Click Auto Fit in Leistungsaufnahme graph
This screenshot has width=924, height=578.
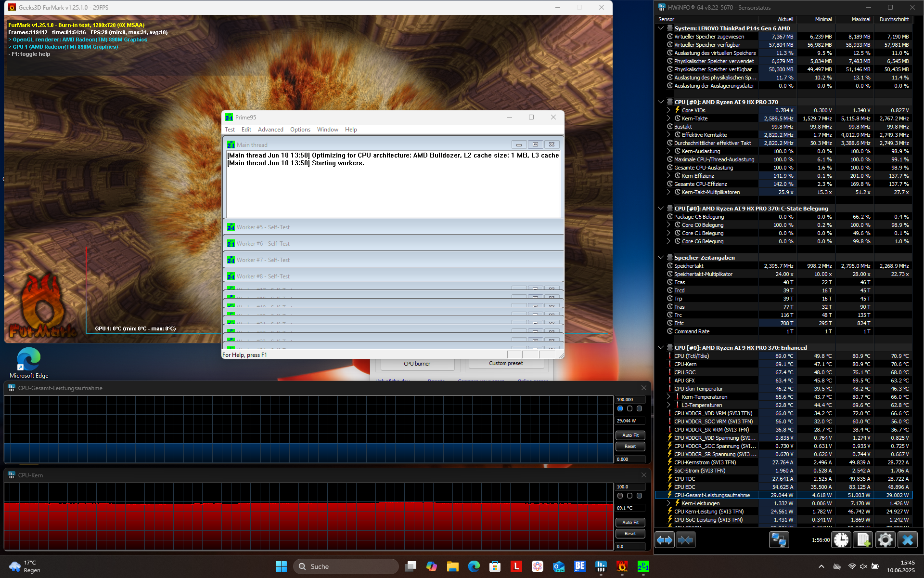click(630, 435)
